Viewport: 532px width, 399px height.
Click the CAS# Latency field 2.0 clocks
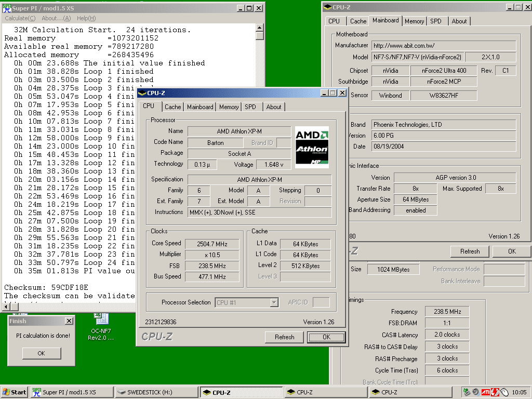[447, 335]
